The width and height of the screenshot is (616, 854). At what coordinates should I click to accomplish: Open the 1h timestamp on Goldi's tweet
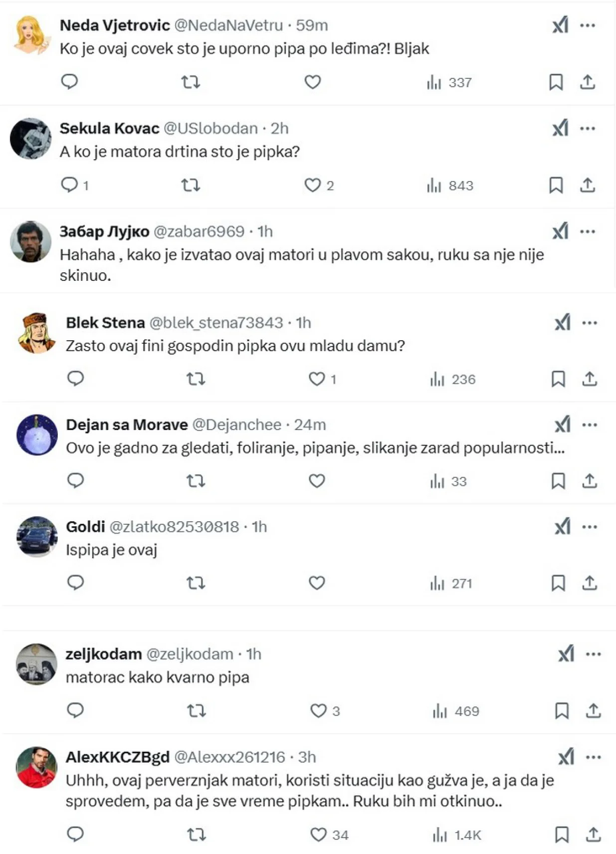[259, 527]
